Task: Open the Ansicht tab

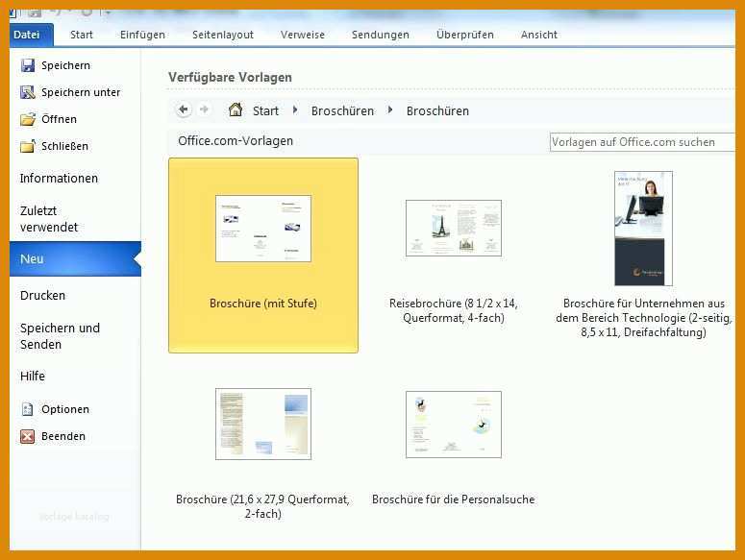Action: [x=538, y=35]
